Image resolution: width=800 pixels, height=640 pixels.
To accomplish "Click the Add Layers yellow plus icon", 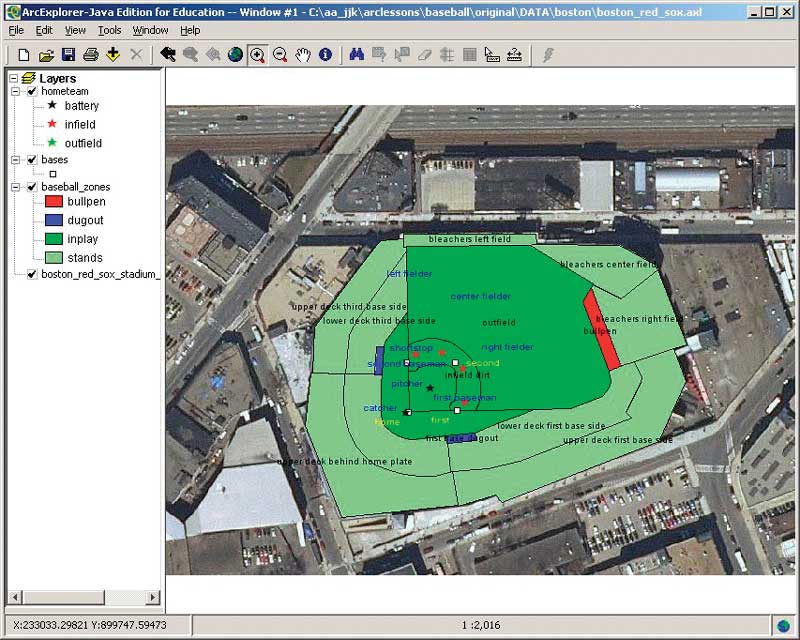I will pyautogui.click(x=113, y=55).
